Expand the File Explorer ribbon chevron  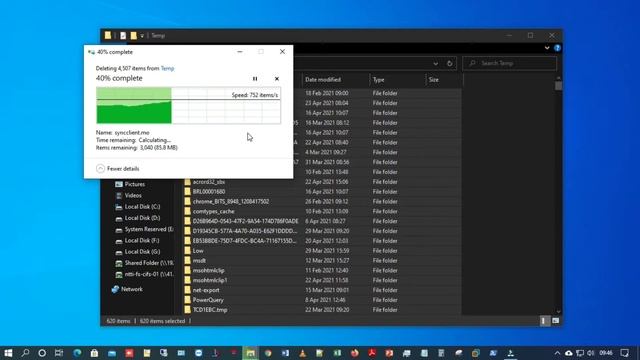(x=547, y=48)
